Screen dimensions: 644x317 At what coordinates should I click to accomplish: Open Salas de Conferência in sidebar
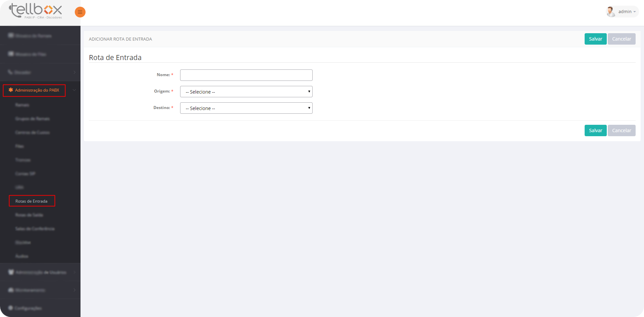(x=35, y=229)
